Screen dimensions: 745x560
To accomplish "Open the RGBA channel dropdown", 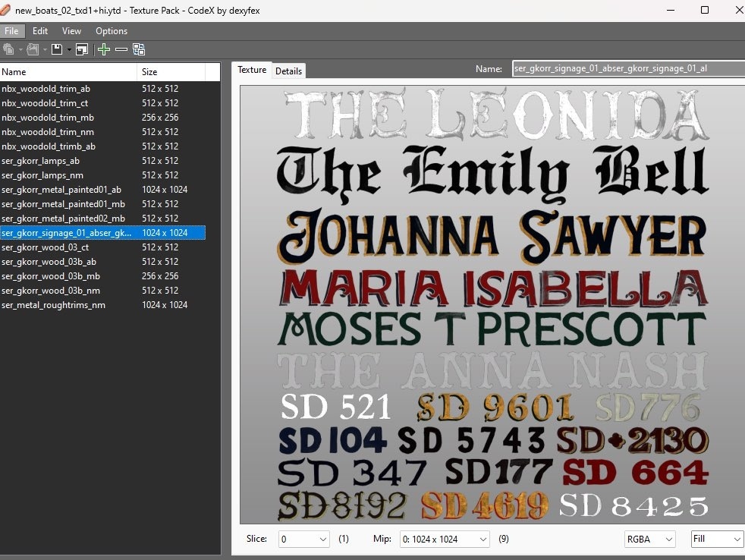I will [x=648, y=539].
